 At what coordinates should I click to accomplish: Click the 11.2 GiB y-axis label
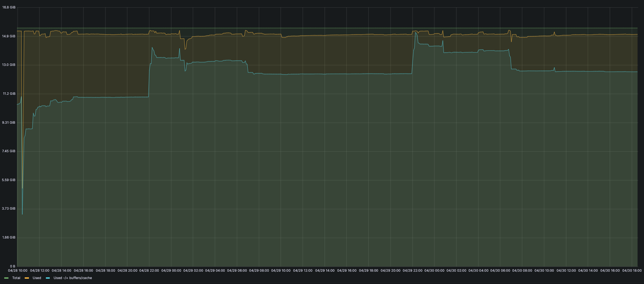pos(9,94)
